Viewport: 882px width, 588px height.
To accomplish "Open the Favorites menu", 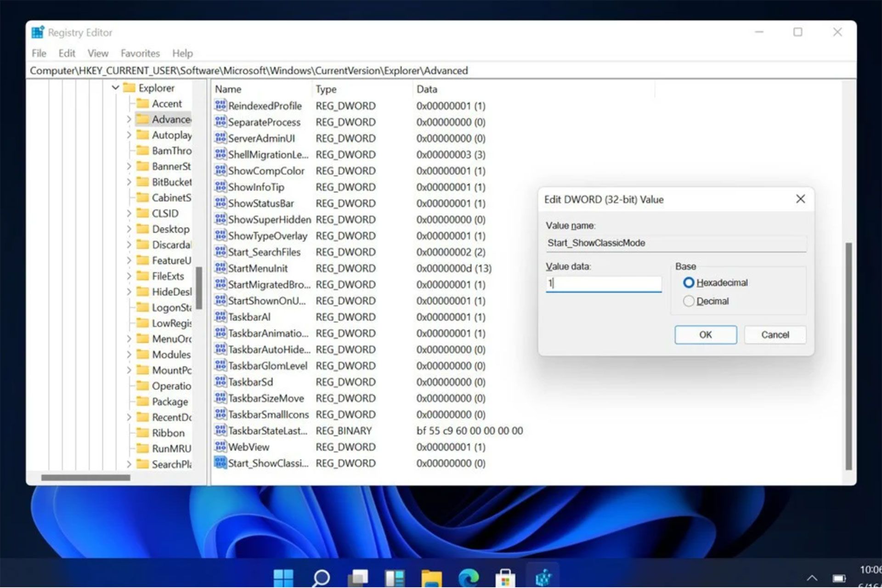I will tap(140, 53).
